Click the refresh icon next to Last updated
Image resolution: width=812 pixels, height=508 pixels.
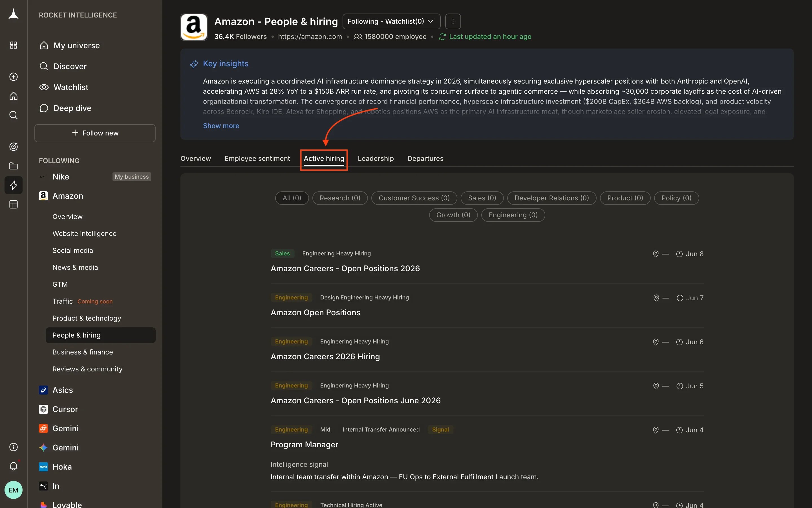(x=442, y=37)
